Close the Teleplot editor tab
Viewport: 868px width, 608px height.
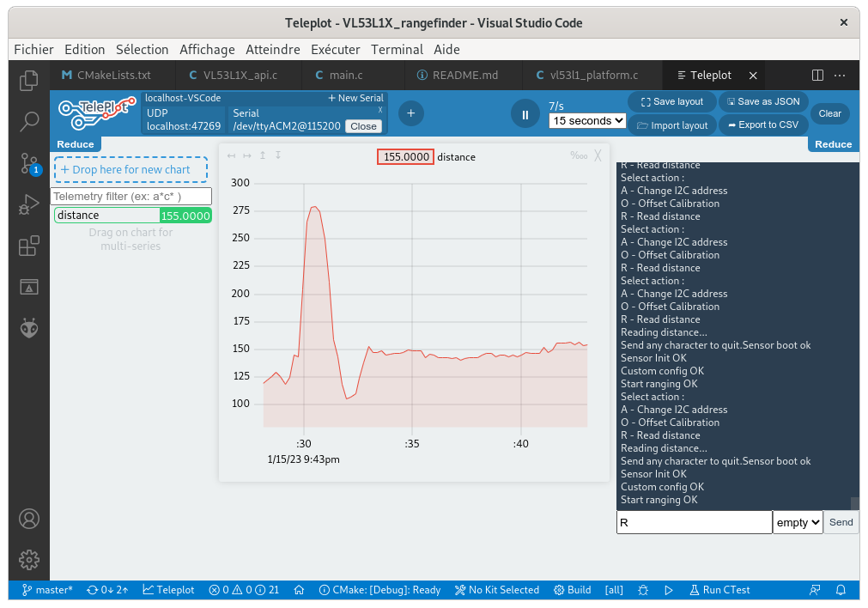point(753,76)
